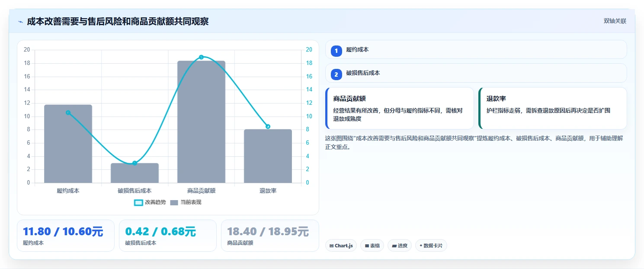Click the 破损售后成本 x-axis label
Image resolution: width=644 pixels, height=269 pixels.
pos(135,191)
